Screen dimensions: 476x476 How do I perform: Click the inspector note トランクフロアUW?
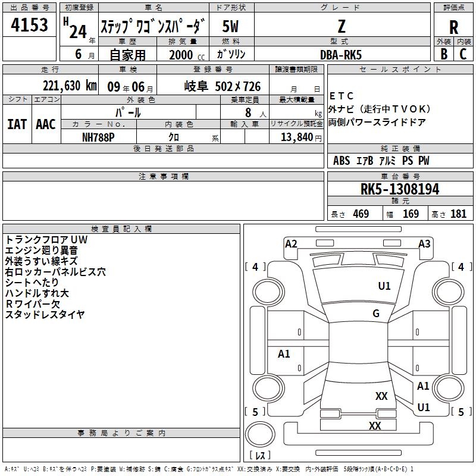[x=46, y=240]
